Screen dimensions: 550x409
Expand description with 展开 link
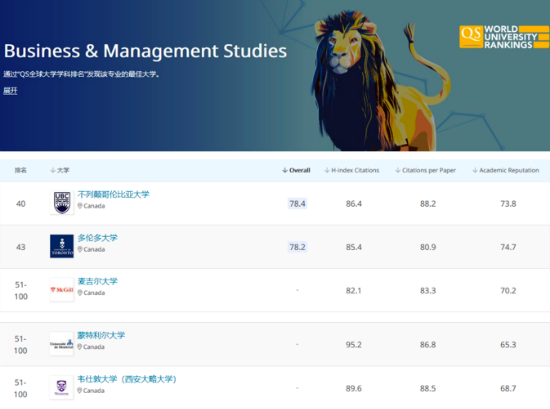pos(10,91)
